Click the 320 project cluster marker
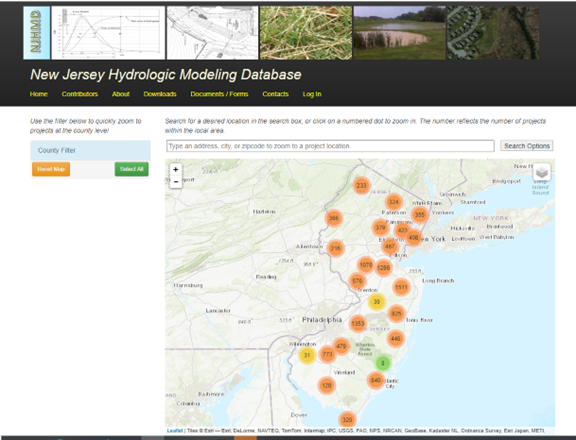 pyautogui.click(x=347, y=419)
